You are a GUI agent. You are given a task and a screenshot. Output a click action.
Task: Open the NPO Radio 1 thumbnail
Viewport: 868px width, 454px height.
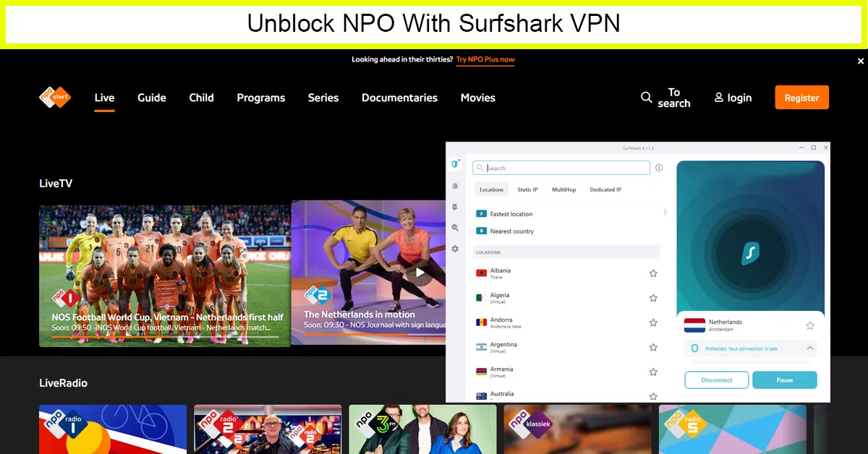pos(113,429)
